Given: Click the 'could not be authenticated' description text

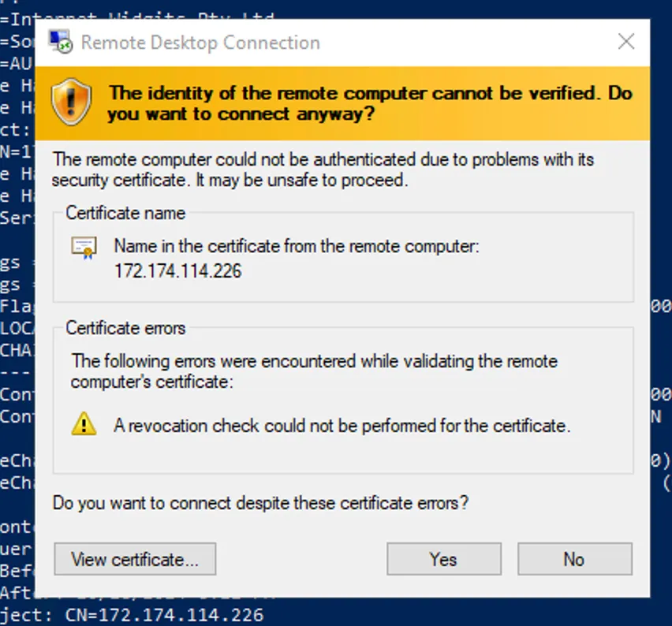Looking at the screenshot, I should [323, 170].
